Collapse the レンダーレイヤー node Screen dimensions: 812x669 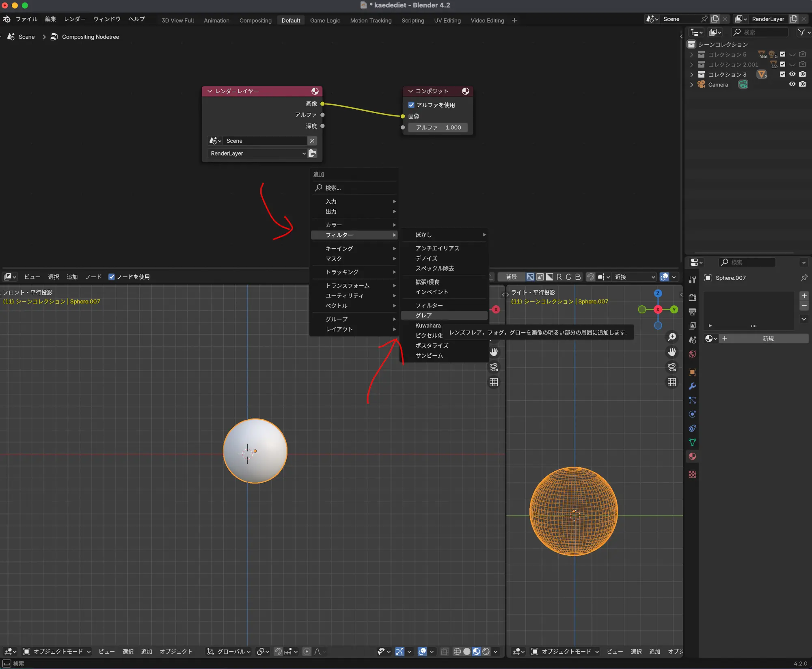pyautogui.click(x=209, y=91)
